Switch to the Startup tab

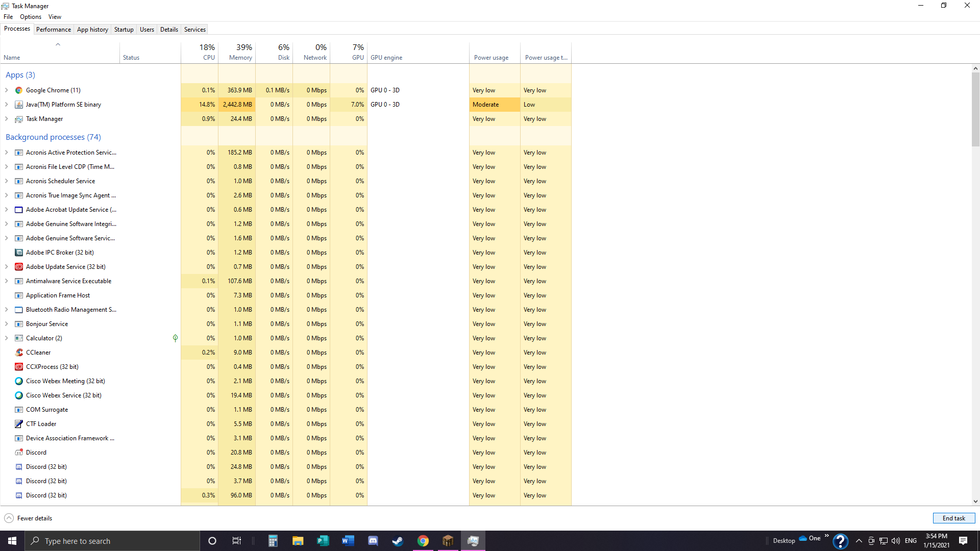[x=124, y=30]
